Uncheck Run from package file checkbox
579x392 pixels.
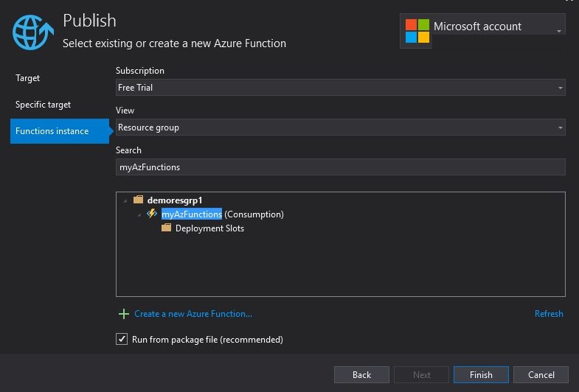(x=122, y=340)
